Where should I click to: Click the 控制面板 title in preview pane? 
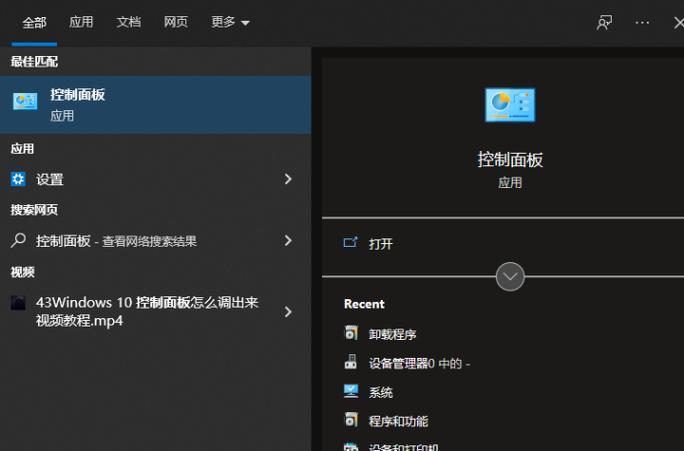click(510, 160)
